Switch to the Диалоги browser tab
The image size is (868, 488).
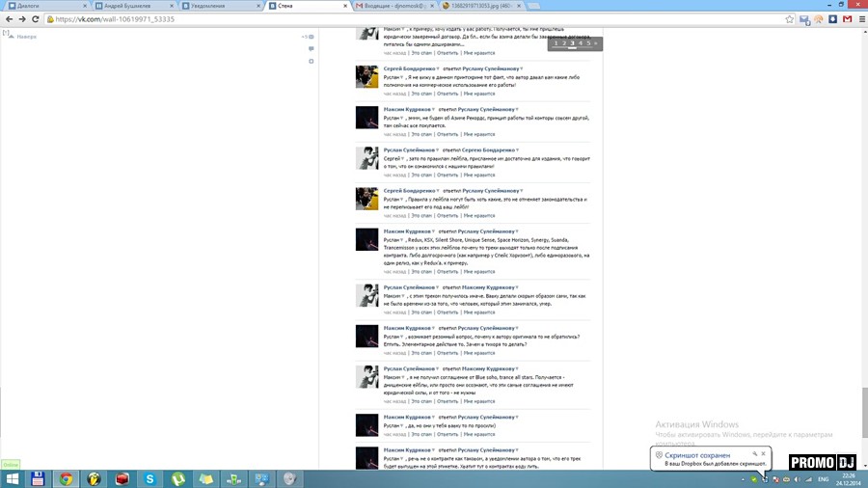tap(39, 6)
